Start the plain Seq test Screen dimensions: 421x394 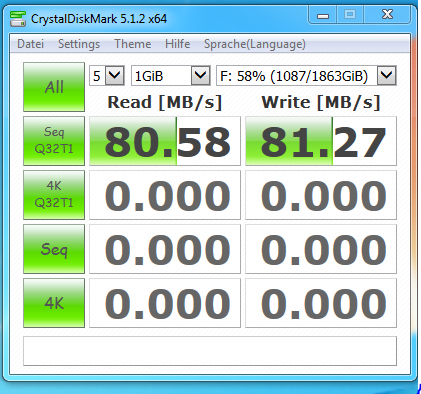[x=54, y=249]
